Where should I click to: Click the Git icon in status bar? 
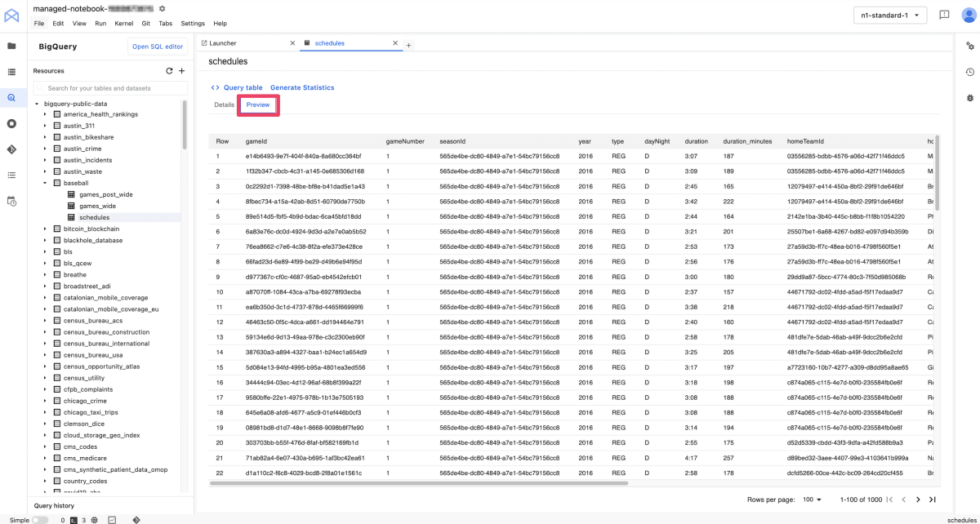pos(136,519)
